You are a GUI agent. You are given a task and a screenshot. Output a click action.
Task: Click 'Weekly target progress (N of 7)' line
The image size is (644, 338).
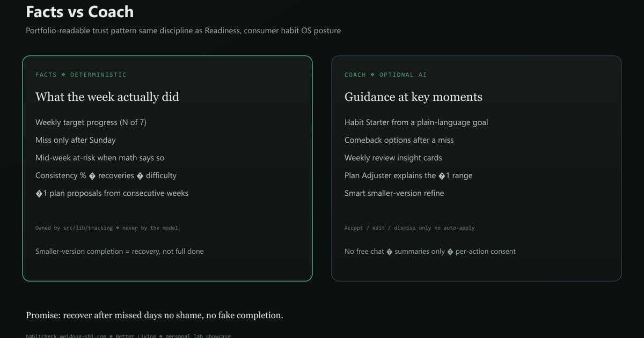point(91,122)
